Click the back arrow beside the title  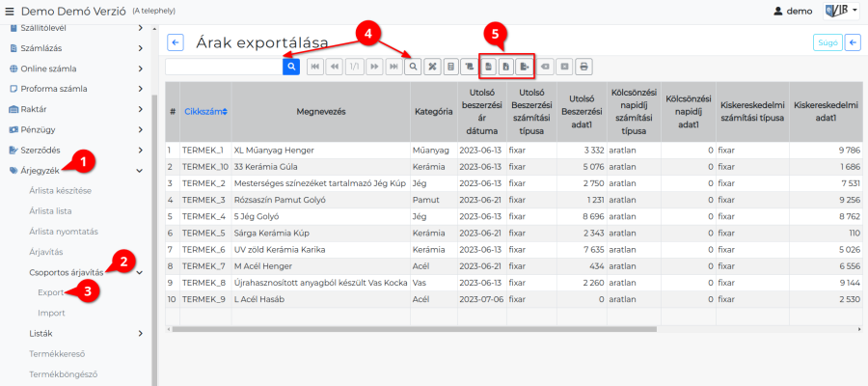(176, 42)
